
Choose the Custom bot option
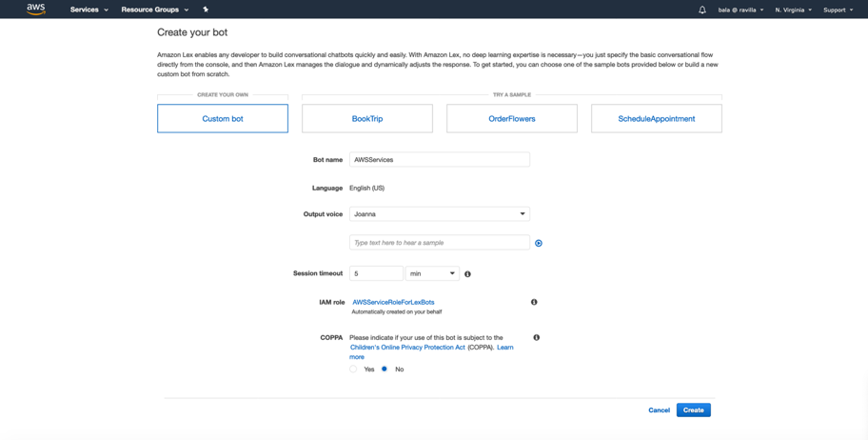click(x=223, y=119)
